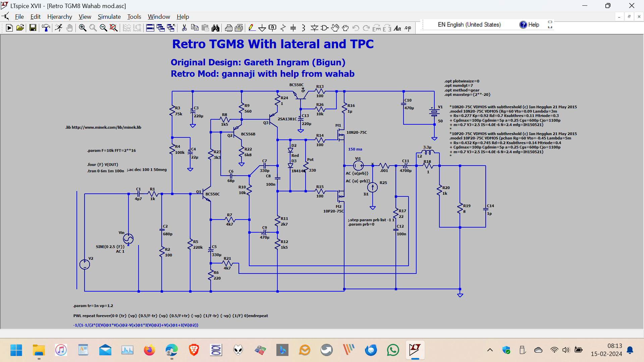Viewport: 644px width, 362px height.
Task: Click the New Schematic toolbar icon
Action: tap(9, 28)
